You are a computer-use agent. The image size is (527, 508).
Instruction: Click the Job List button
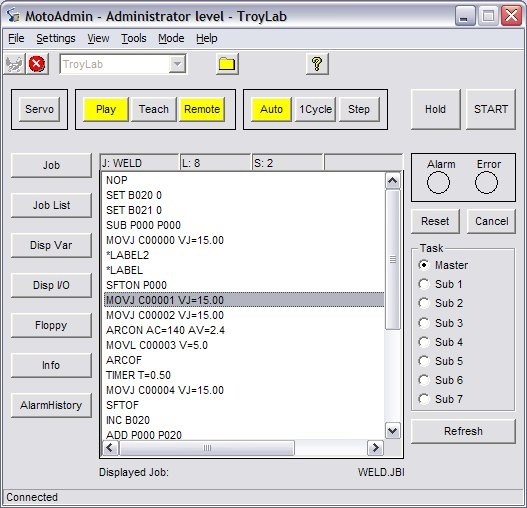pyautogui.click(x=51, y=205)
